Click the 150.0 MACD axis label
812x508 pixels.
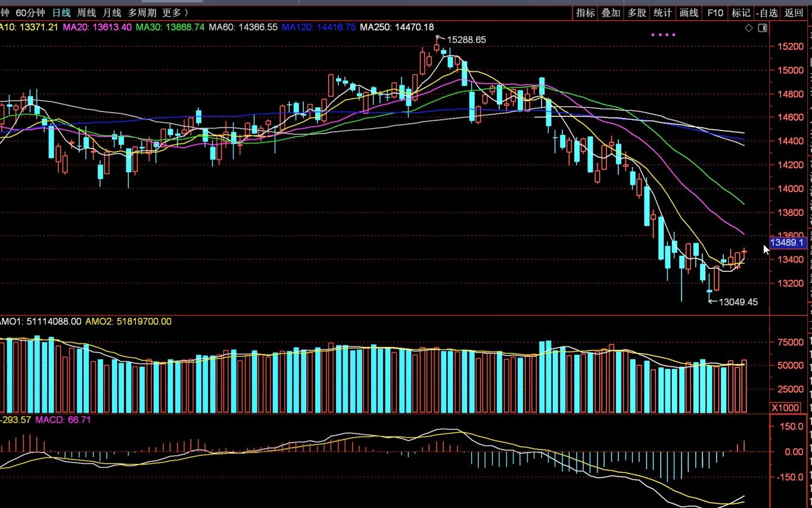792,427
